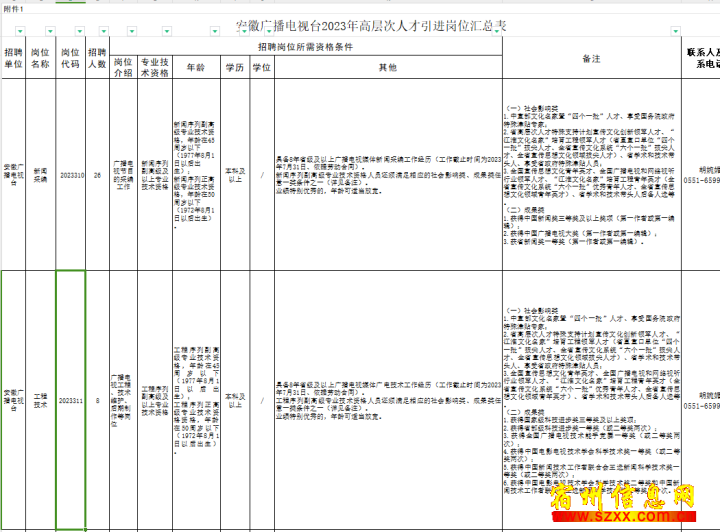
Task: Select 专业技术资格 cell in the 工程技术 row
Action: (155, 400)
